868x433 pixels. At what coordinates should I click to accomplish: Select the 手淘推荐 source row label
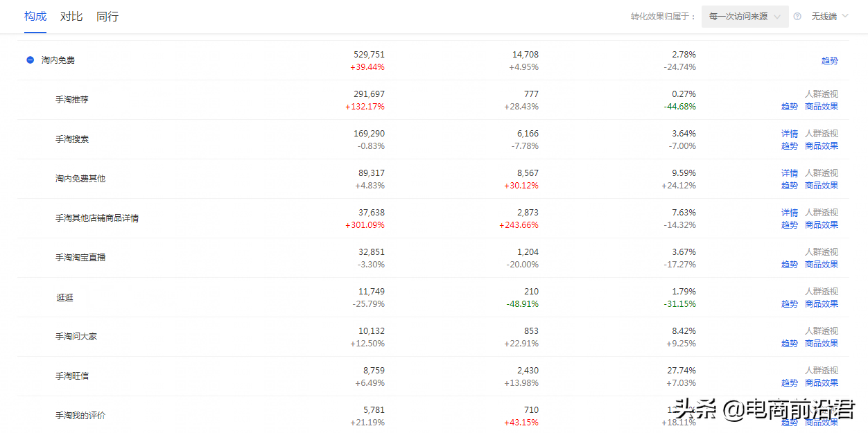(x=72, y=100)
